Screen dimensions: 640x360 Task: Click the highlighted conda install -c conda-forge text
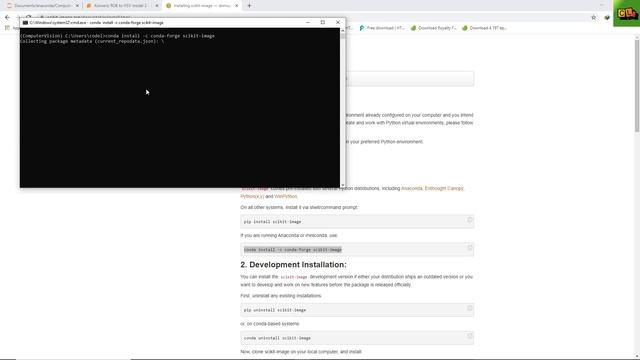click(293, 249)
